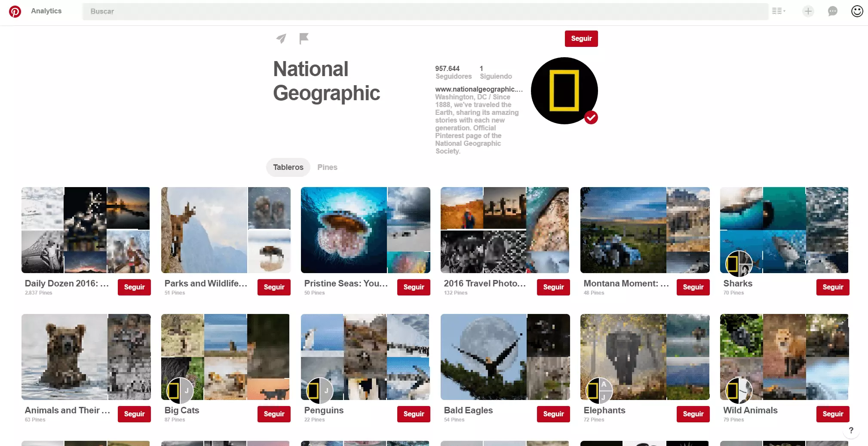Click the National Geographic profile name heading
Screen dimensions: 868x446
[x=326, y=81]
